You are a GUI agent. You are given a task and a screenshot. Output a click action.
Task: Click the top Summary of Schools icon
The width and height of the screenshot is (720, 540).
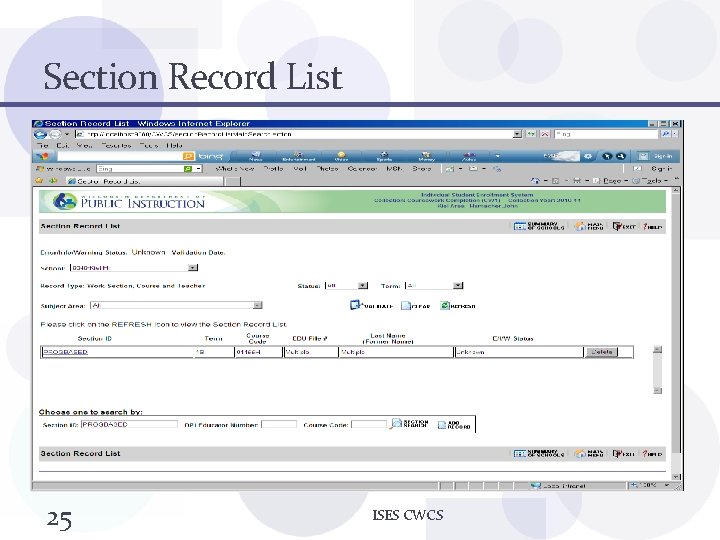[x=539, y=226]
